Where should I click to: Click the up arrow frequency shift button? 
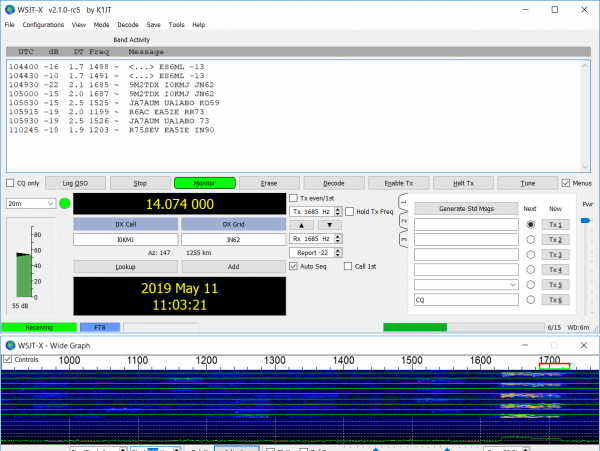coord(301,225)
